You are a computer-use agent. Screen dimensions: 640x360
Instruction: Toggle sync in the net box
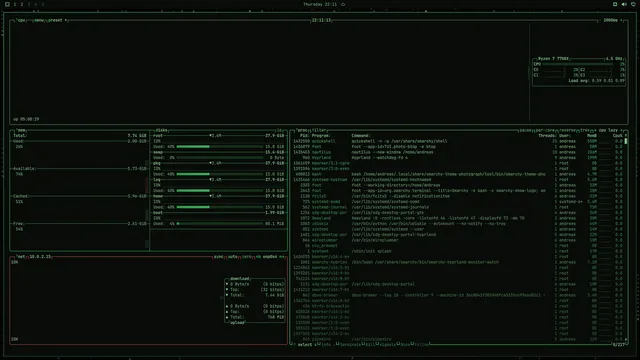pos(218,257)
